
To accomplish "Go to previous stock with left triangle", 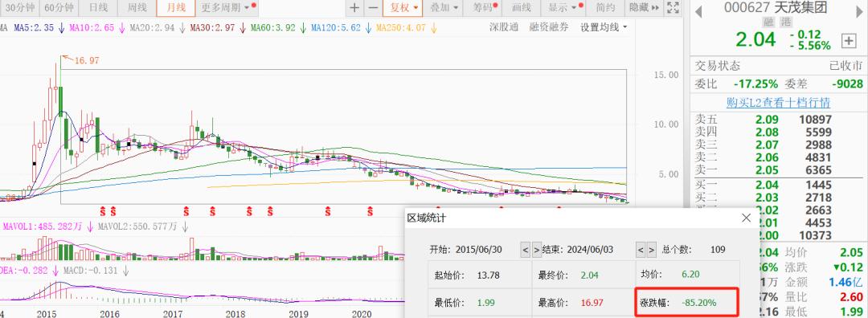I will 698,11.
